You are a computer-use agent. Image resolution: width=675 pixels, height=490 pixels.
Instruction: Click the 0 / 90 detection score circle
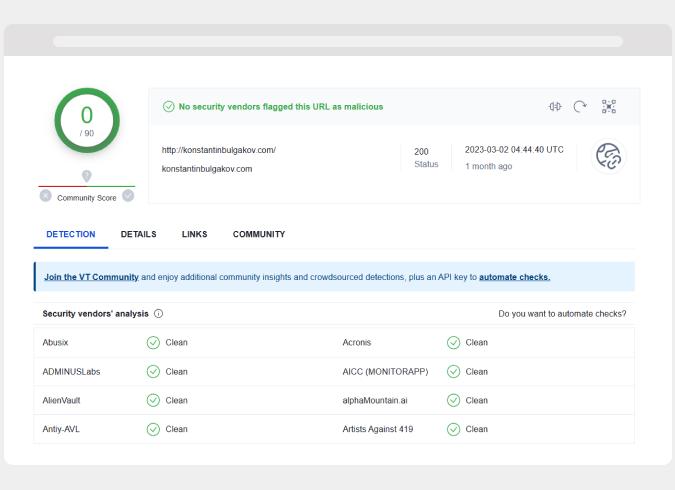pyautogui.click(x=87, y=120)
